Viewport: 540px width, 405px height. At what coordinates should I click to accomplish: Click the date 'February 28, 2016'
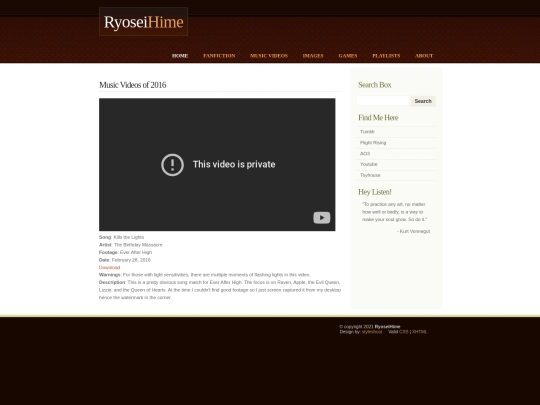point(131,260)
